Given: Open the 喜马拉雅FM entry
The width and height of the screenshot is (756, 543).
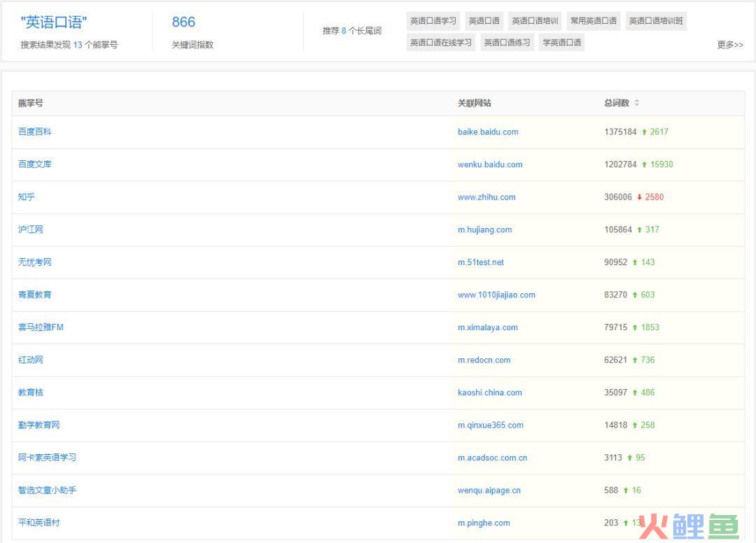Looking at the screenshot, I should coord(41,327).
